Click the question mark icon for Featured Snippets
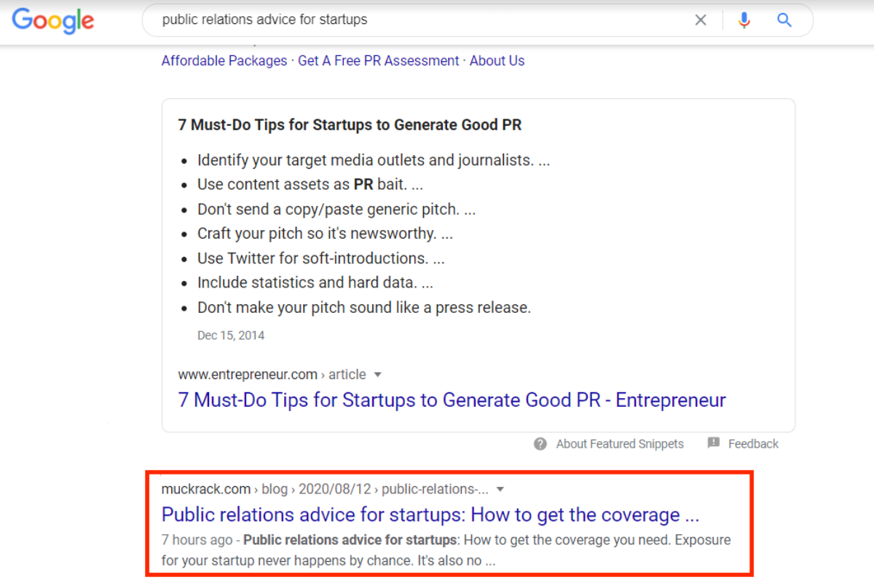 coord(540,444)
